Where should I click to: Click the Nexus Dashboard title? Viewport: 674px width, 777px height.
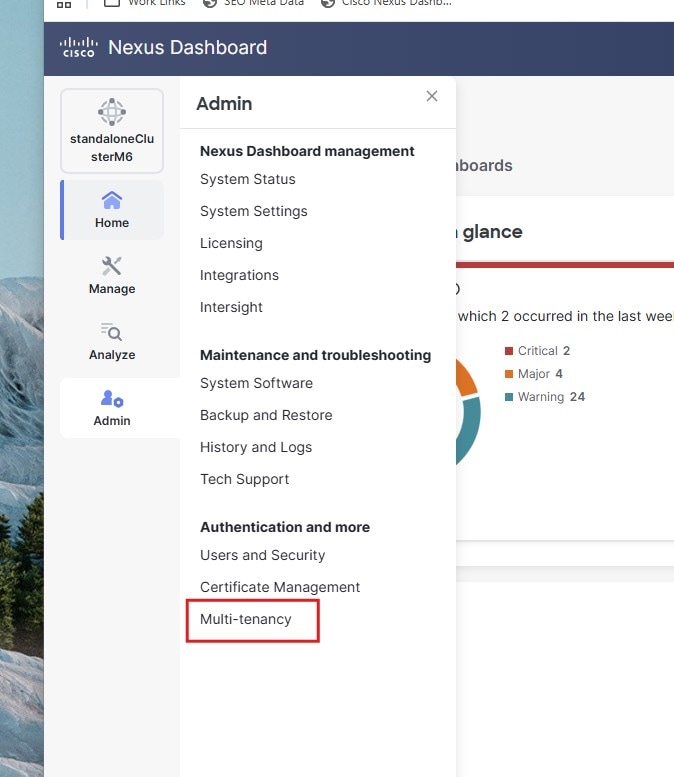click(x=187, y=48)
